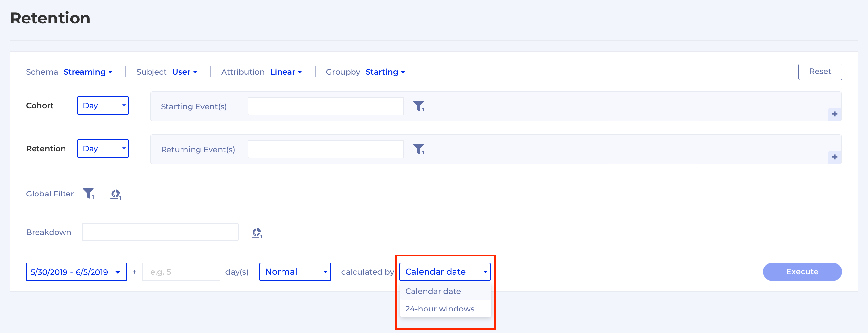The image size is (868, 333).
Task: Open the Global Filter funnel icon
Action: point(89,194)
